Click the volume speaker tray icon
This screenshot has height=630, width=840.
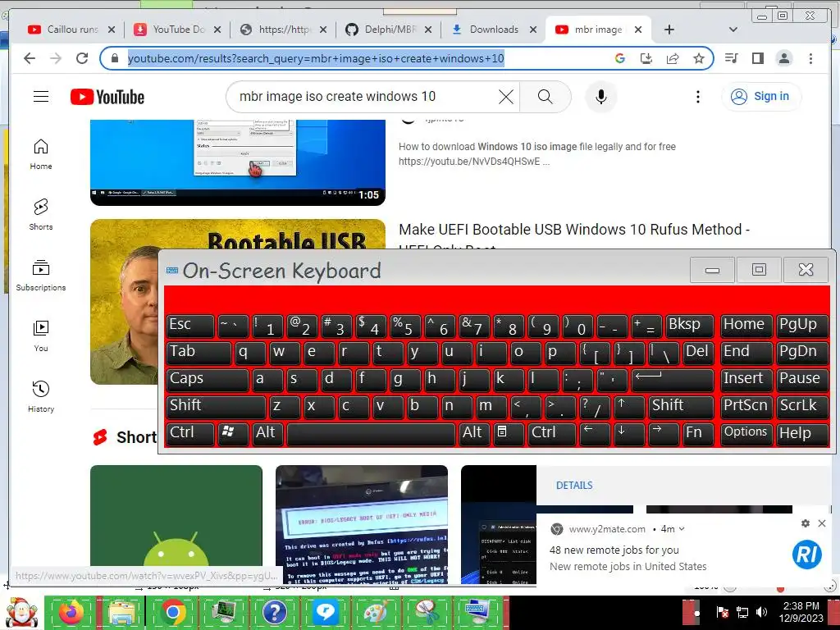coord(761,612)
